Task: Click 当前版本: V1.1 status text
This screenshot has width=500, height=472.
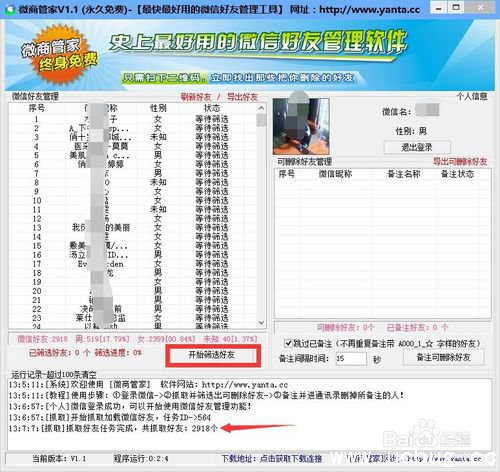Action: pos(59,459)
